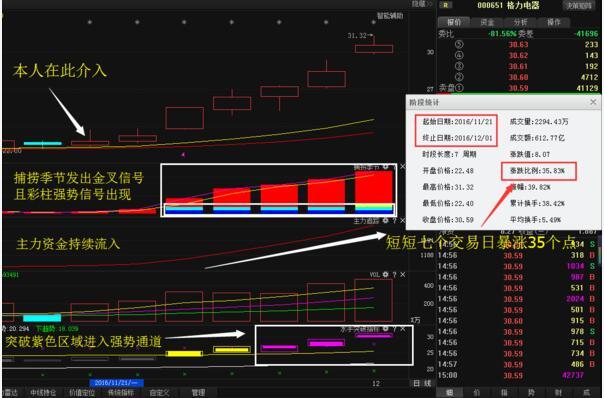604x398 pixels.
Task: Close the 阶段统计 dialog
Action: click(x=593, y=102)
